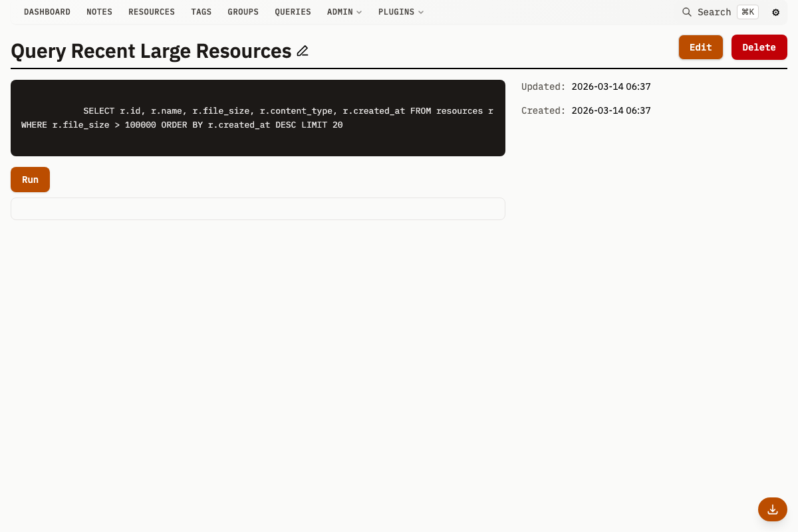Expand the PLUGINS dropdown
This screenshot has height=532, width=798.
pos(400,11)
